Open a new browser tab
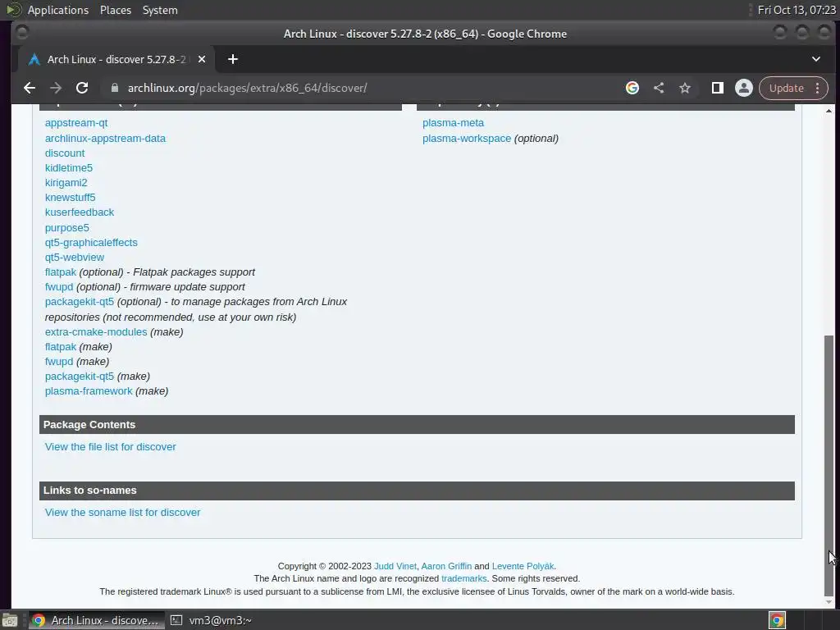The image size is (840, 630). coord(232,59)
